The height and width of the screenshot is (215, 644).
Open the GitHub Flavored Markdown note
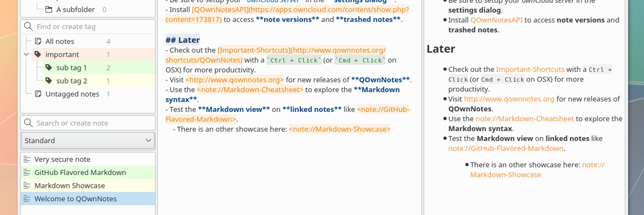[x=88, y=172]
